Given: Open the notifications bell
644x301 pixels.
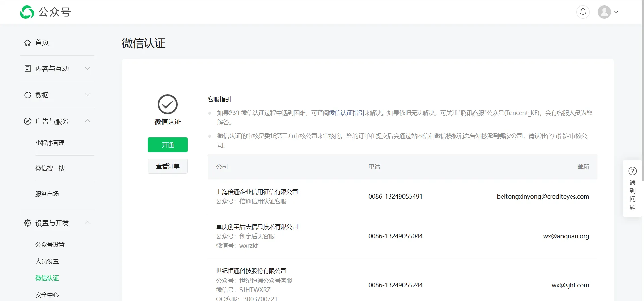Looking at the screenshot, I should click(583, 12).
